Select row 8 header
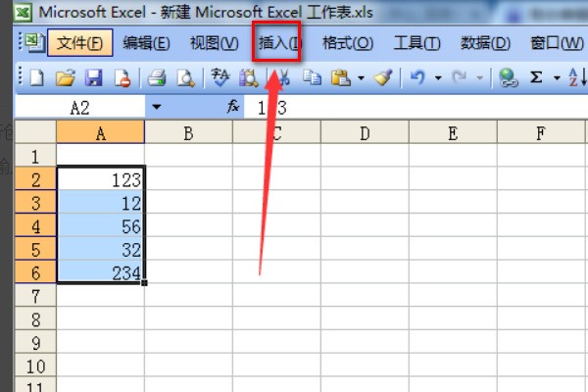The width and height of the screenshot is (588, 392). coord(36,319)
